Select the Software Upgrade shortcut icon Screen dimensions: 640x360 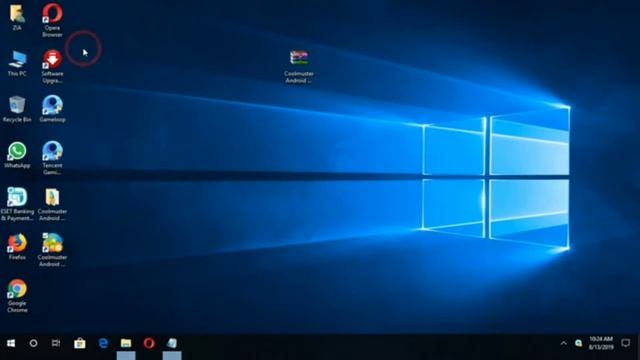point(52,67)
